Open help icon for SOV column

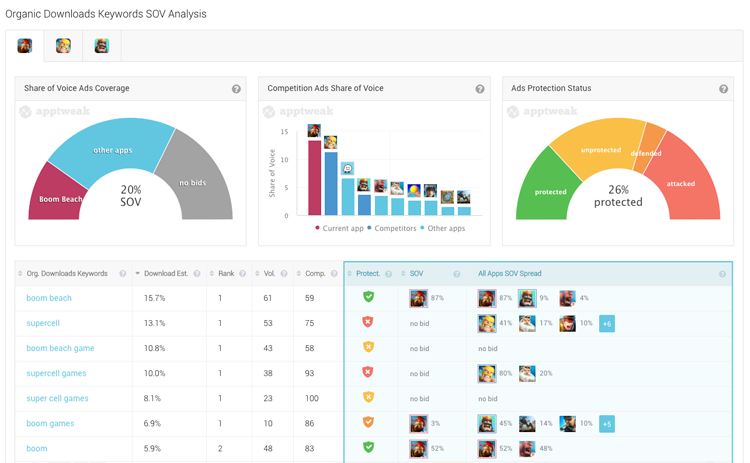[x=457, y=274]
